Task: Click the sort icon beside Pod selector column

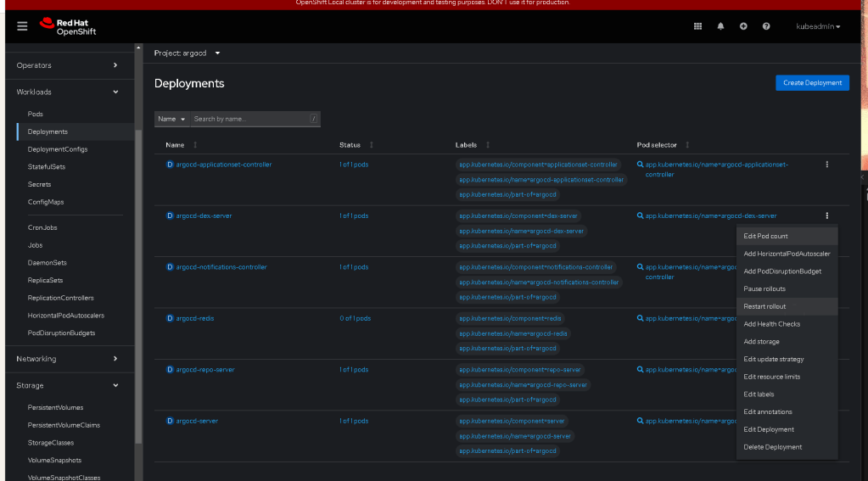Action: [x=687, y=145]
